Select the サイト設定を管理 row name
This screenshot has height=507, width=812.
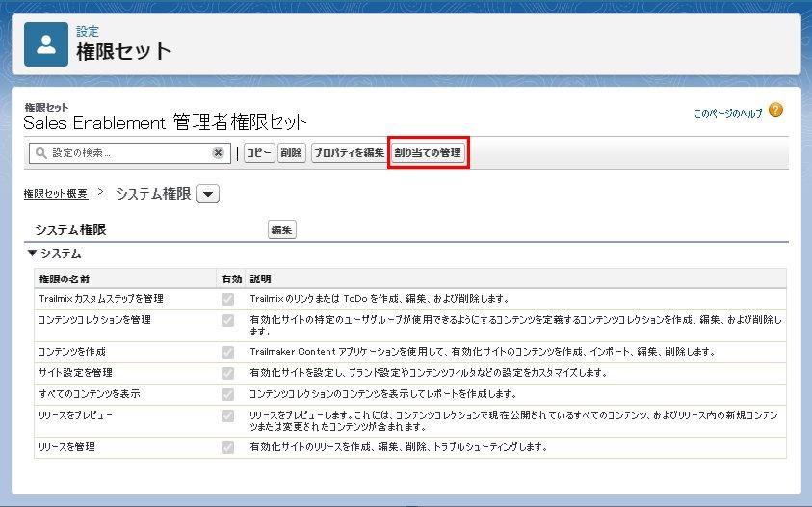coord(75,373)
